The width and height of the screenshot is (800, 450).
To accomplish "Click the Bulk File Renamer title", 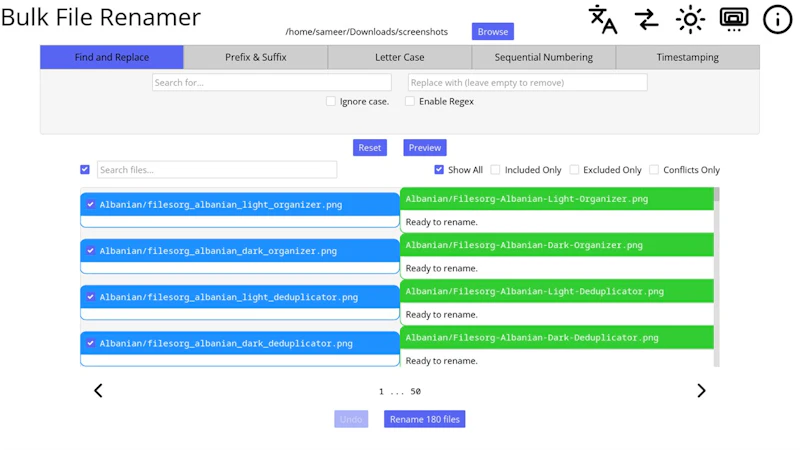I will [x=101, y=17].
